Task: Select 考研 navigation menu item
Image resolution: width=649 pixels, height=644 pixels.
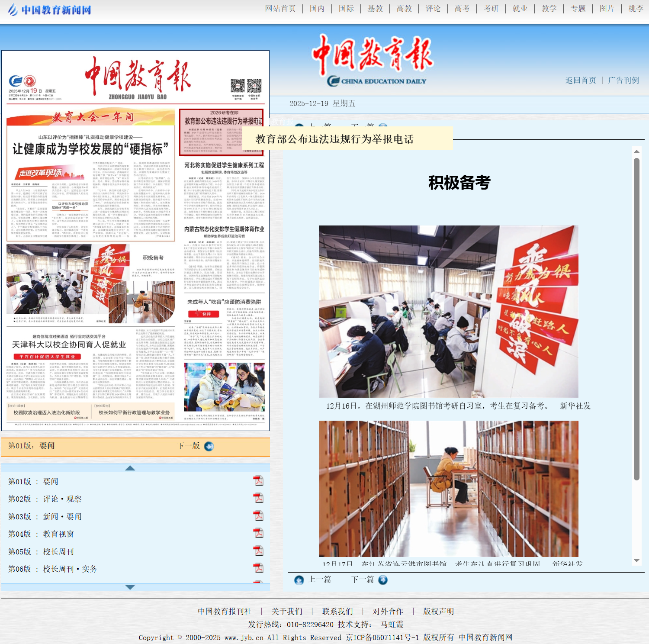Action: (491, 9)
